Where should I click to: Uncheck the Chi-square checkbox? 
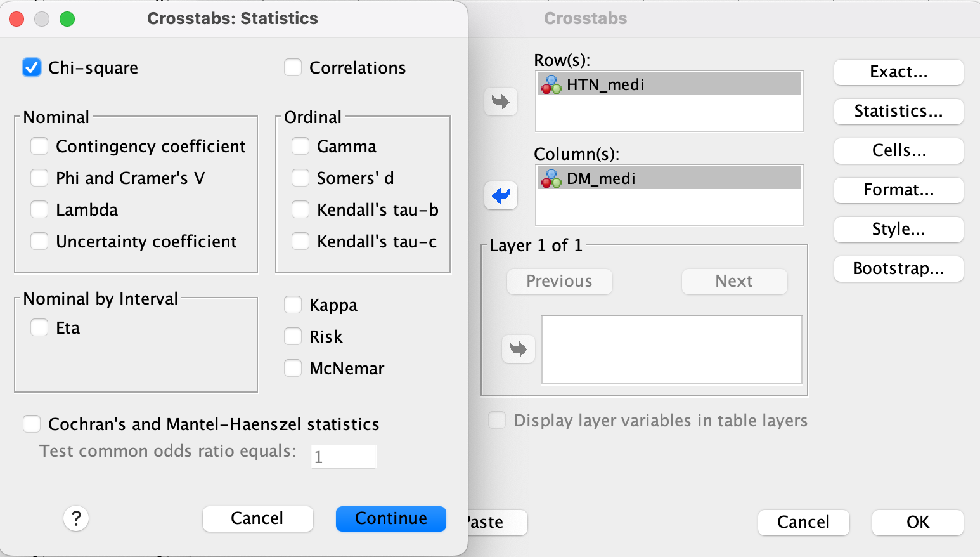click(x=32, y=68)
